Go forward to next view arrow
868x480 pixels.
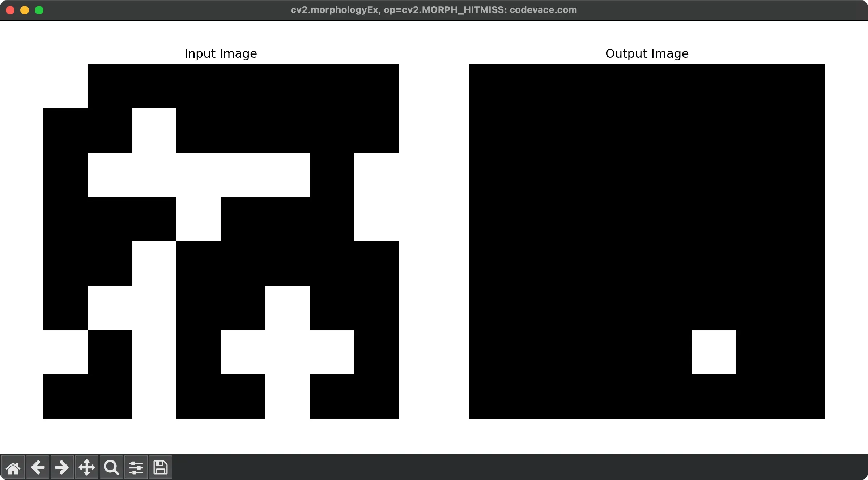[x=62, y=467]
